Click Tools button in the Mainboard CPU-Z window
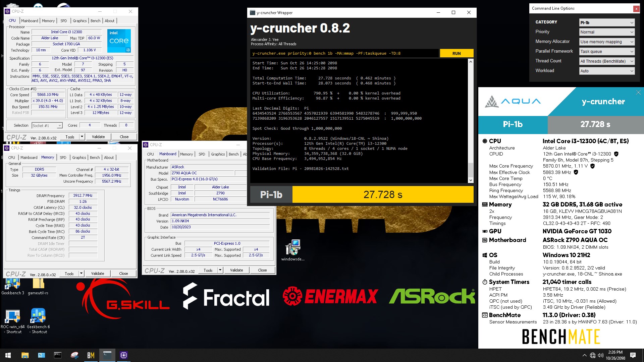This screenshot has width=644, height=362. tap(208, 270)
